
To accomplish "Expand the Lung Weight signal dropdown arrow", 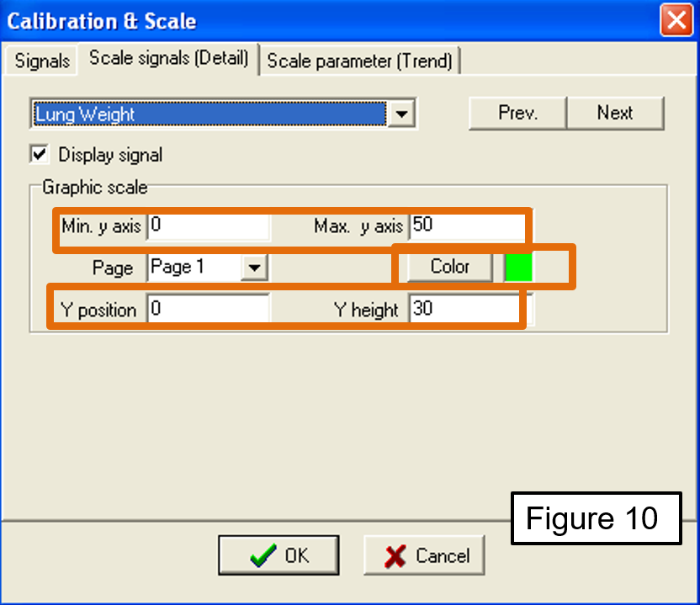I will coord(403,114).
